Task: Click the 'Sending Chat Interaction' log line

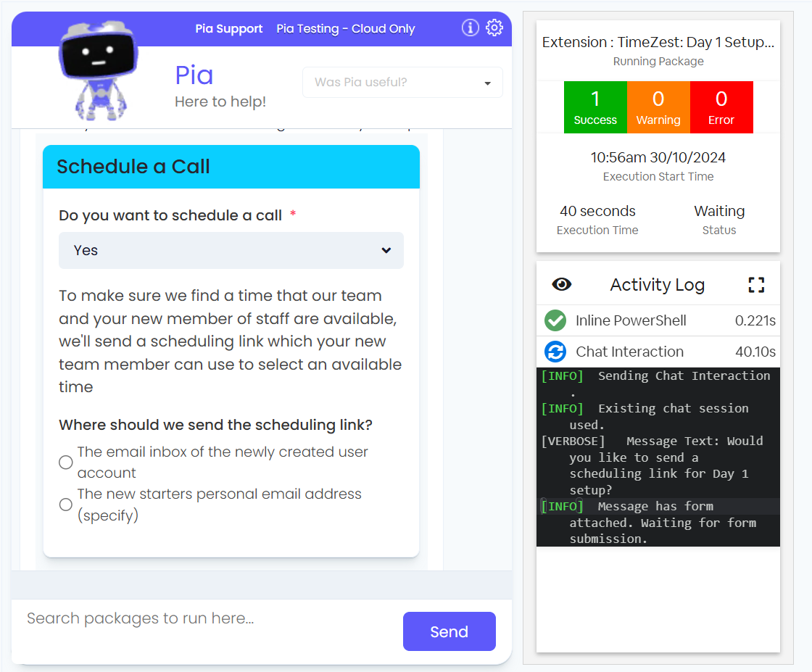Action: [658, 383]
